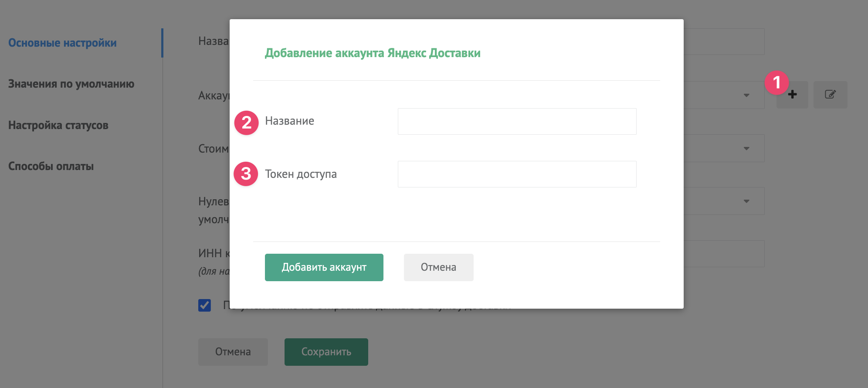Click the Название label in dialog

290,121
